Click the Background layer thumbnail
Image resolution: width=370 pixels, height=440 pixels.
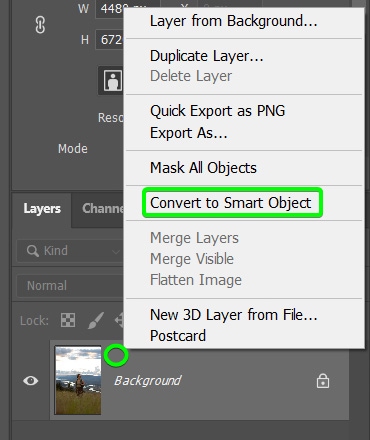tap(78, 380)
